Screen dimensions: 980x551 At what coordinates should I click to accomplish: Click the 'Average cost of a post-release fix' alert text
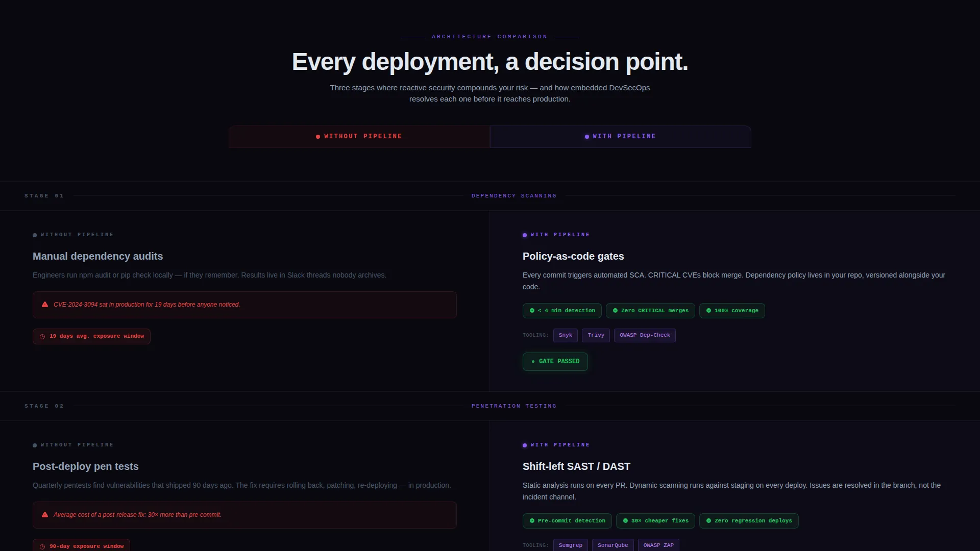(137, 515)
